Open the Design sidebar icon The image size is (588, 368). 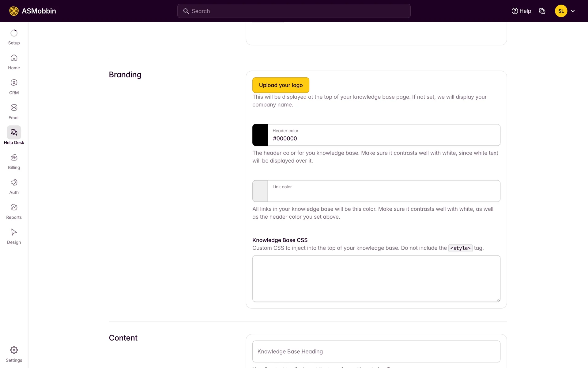point(14,232)
